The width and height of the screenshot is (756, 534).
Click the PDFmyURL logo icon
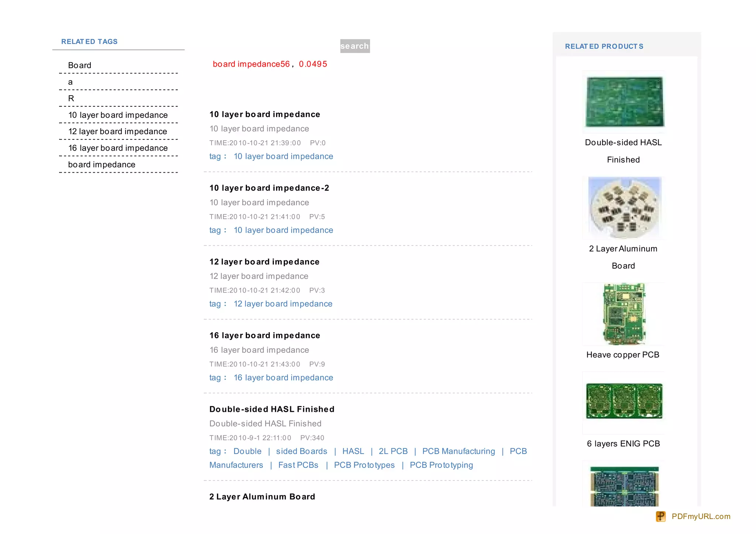(x=660, y=516)
